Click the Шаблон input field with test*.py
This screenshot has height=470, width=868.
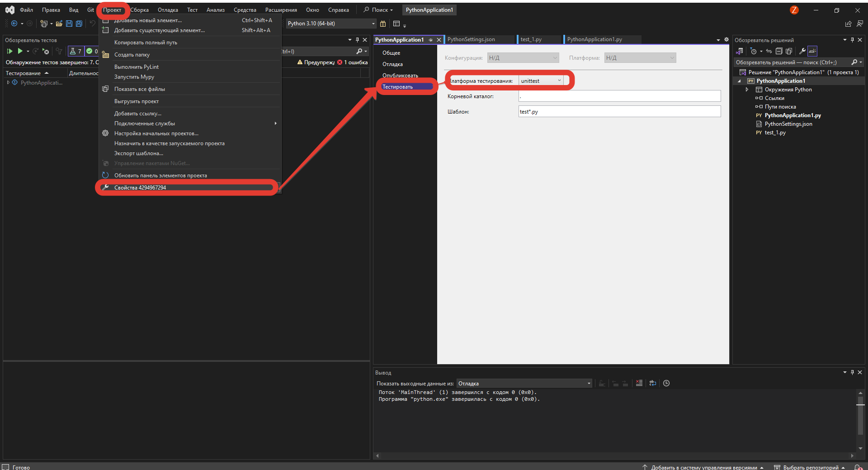(x=619, y=112)
